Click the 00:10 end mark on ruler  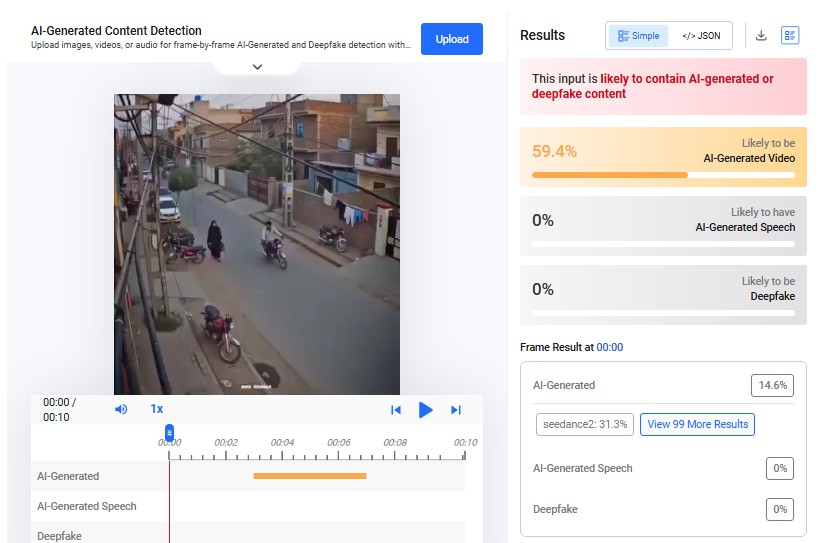click(465, 442)
